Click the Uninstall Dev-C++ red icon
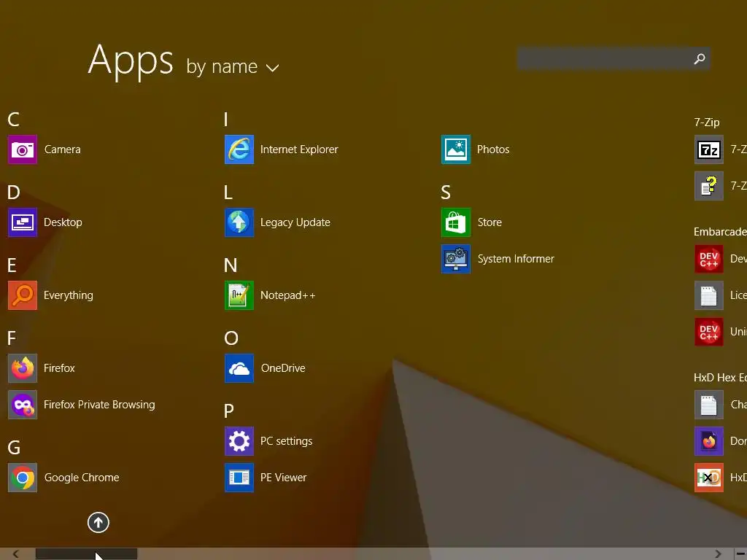The width and height of the screenshot is (747, 560). 709,332
